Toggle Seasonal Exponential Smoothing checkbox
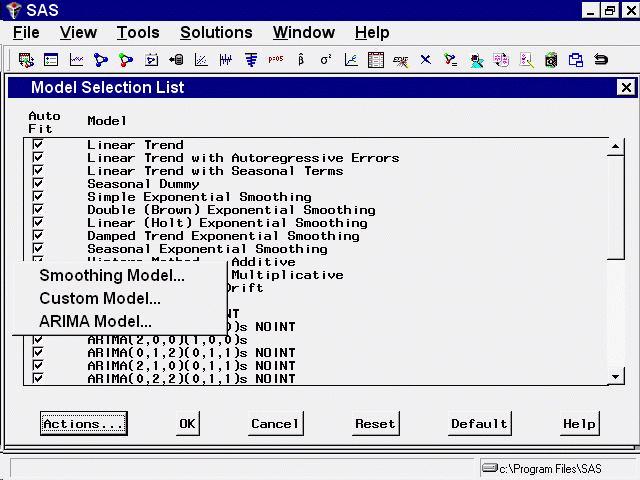The height and width of the screenshot is (480, 640). [x=38, y=249]
